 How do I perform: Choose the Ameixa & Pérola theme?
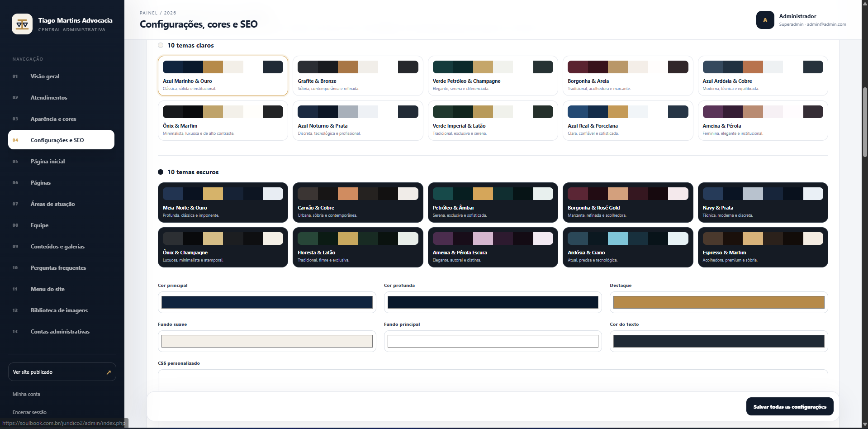(x=763, y=121)
